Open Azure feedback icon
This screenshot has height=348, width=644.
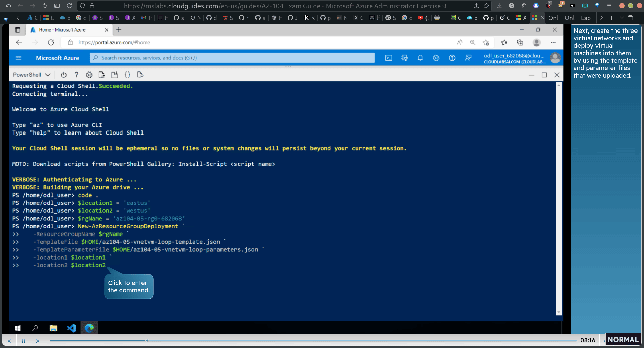tap(468, 58)
